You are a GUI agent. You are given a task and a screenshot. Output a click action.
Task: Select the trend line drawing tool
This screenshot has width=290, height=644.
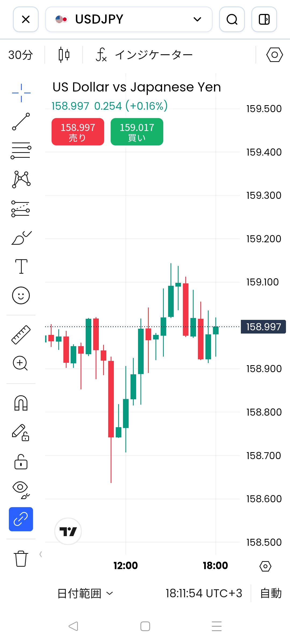tap(21, 122)
